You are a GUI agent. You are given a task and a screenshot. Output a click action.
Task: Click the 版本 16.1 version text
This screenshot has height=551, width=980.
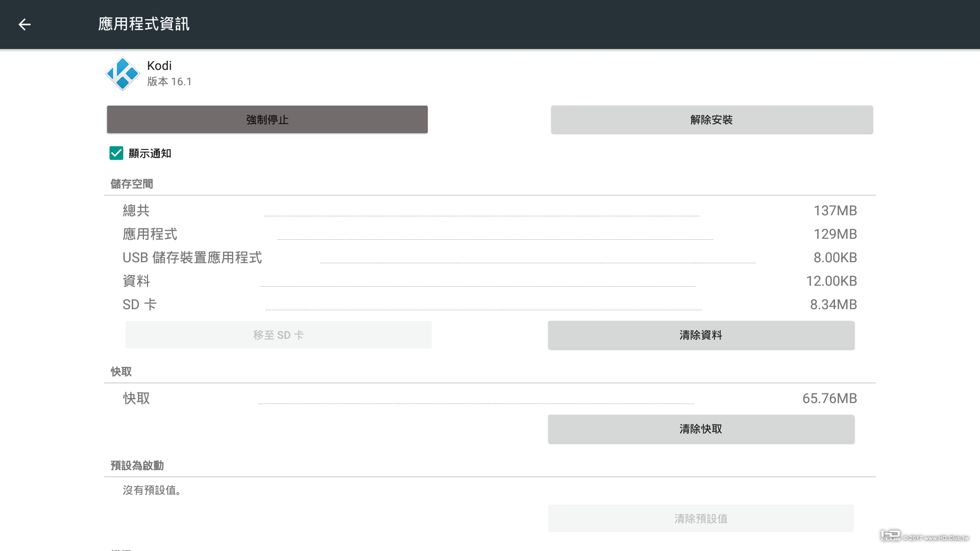click(169, 82)
